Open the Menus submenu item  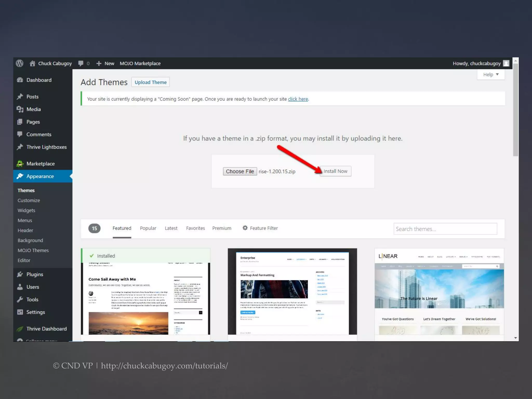click(x=25, y=220)
